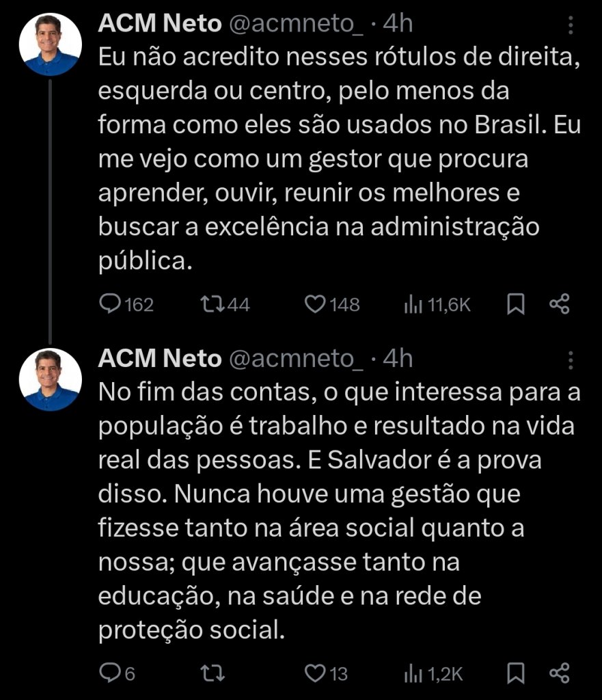Open the first tweet's three-dot menu
The image size is (602, 700).
pos(571,26)
